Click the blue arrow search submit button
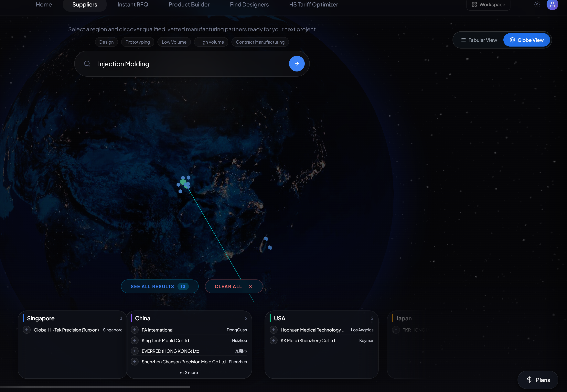The height and width of the screenshot is (392, 567). coord(297,64)
